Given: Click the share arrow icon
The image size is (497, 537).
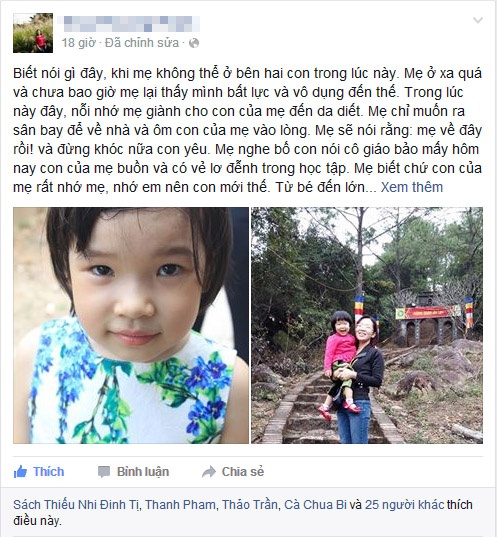Looking at the screenshot, I should click(209, 472).
